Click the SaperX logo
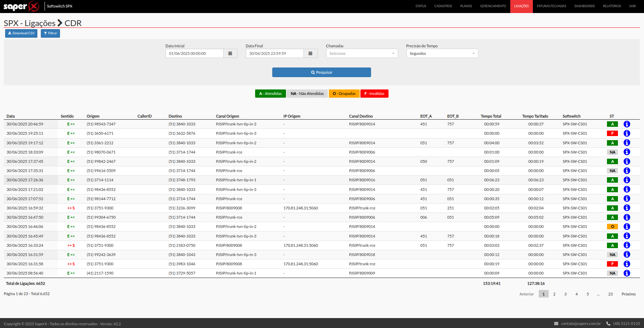 (21, 6)
